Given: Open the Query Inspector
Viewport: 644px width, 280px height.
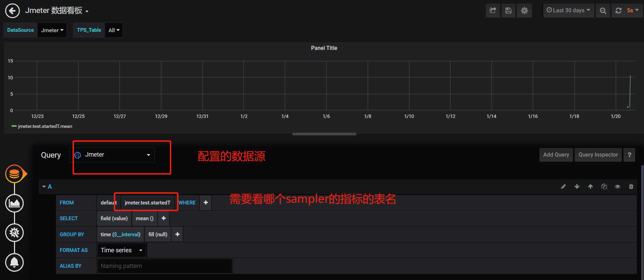Looking at the screenshot, I should point(598,155).
